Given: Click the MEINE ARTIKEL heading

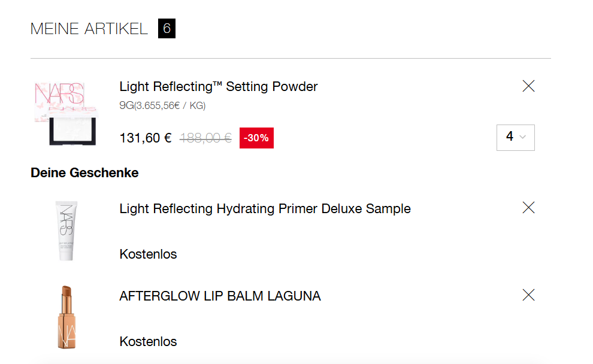Looking at the screenshot, I should point(89,29).
